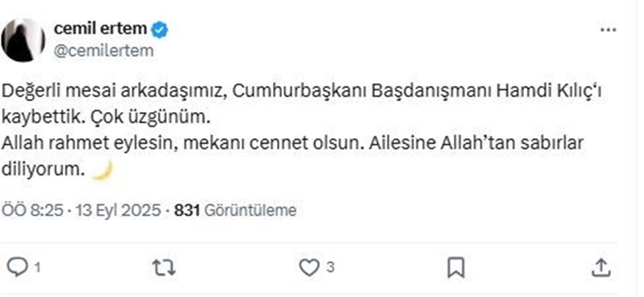Open the reply speech-bubble icon
Viewport: 644px width, 297px height.
pos(17,268)
